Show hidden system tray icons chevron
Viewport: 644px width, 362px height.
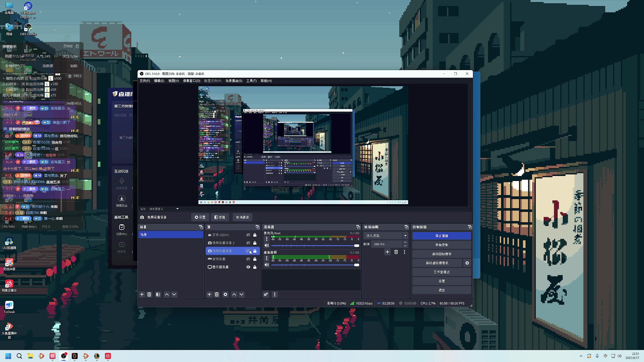point(581,356)
